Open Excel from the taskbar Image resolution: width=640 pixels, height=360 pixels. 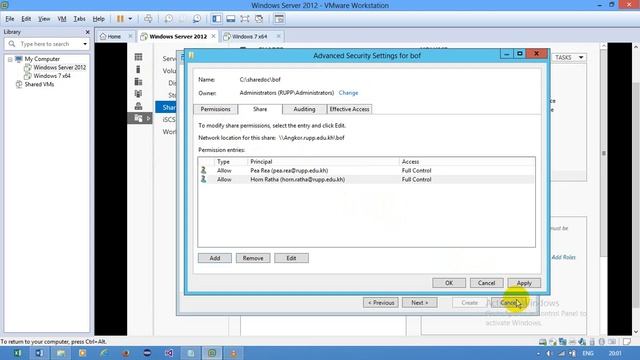[x=18, y=353]
